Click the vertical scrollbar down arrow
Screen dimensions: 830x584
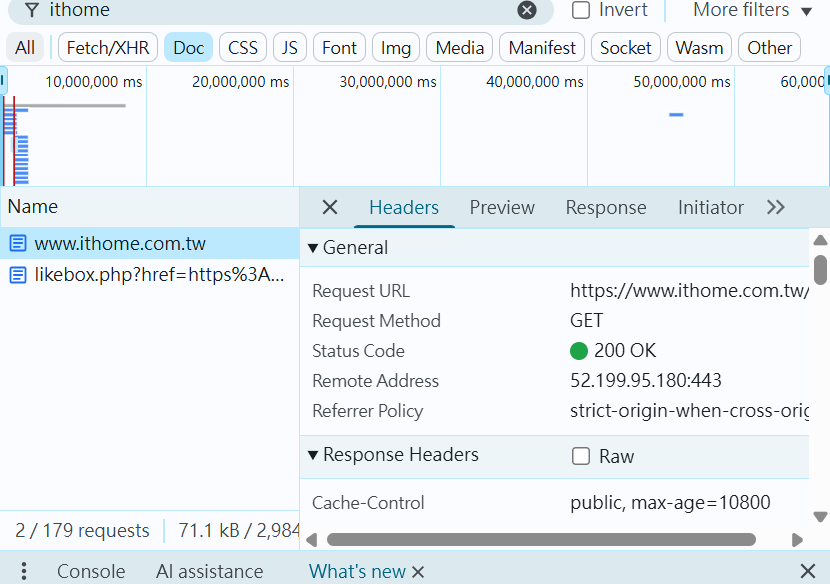(820, 516)
